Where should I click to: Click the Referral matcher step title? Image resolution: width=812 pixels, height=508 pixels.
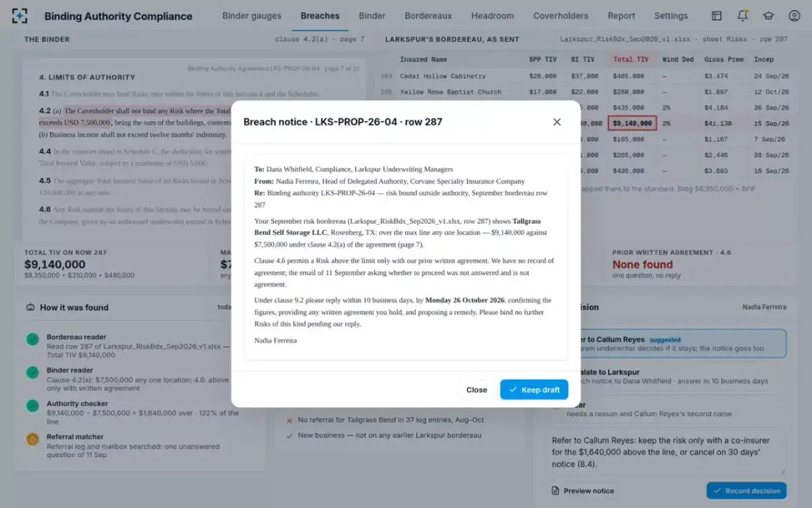point(75,437)
